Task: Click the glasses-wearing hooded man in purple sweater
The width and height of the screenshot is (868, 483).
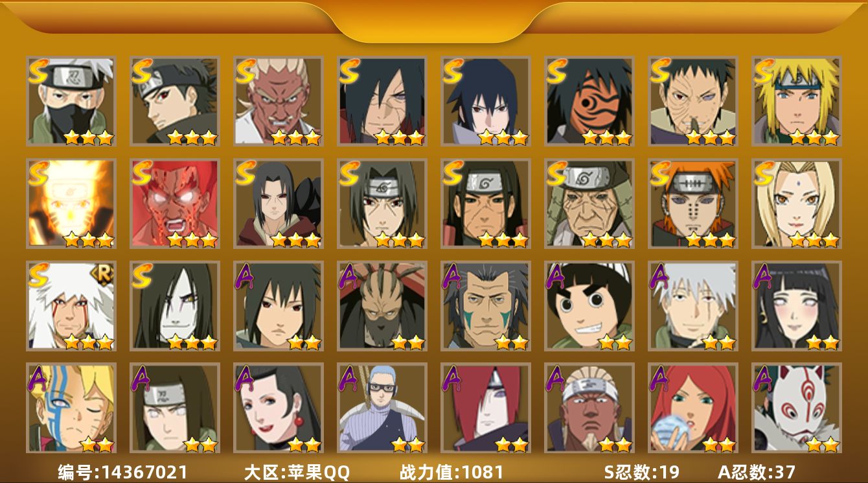Action: pos(382,408)
